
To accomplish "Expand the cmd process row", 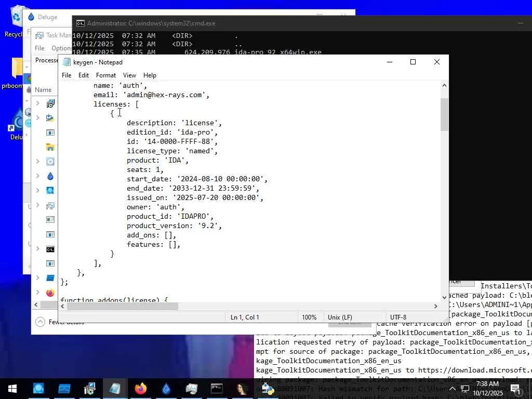I will tap(37, 249).
